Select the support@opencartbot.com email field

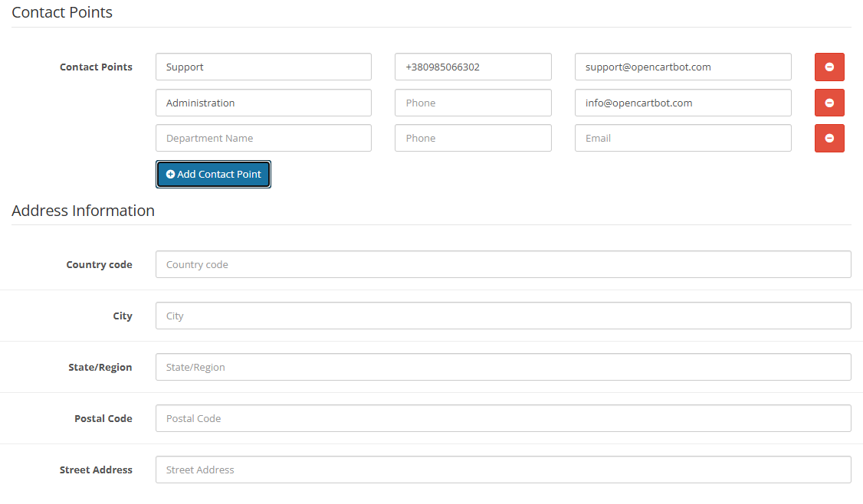(682, 67)
